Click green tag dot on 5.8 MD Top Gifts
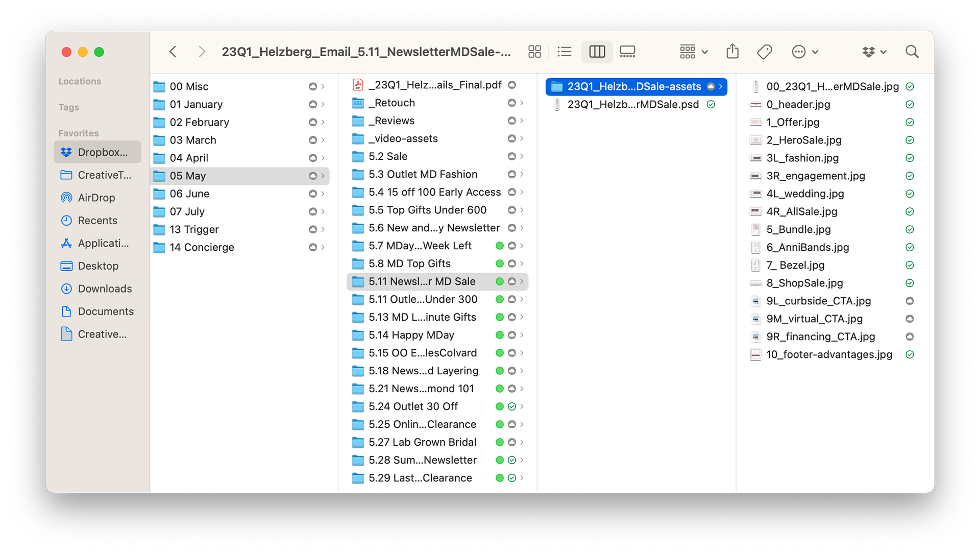The height and width of the screenshot is (553, 980). tap(500, 263)
